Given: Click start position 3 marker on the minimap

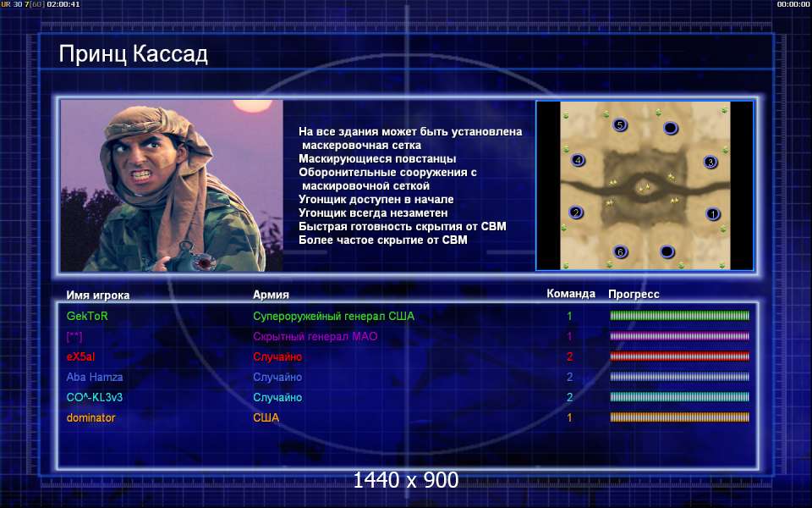Looking at the screenshot, I should click(x=710, y=163).
